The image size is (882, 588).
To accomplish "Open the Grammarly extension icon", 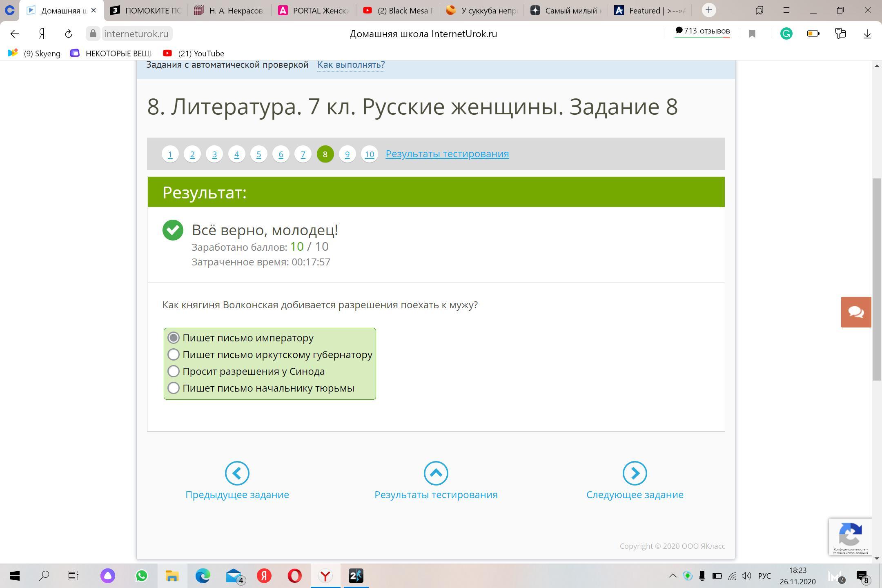I will point(786,34).
